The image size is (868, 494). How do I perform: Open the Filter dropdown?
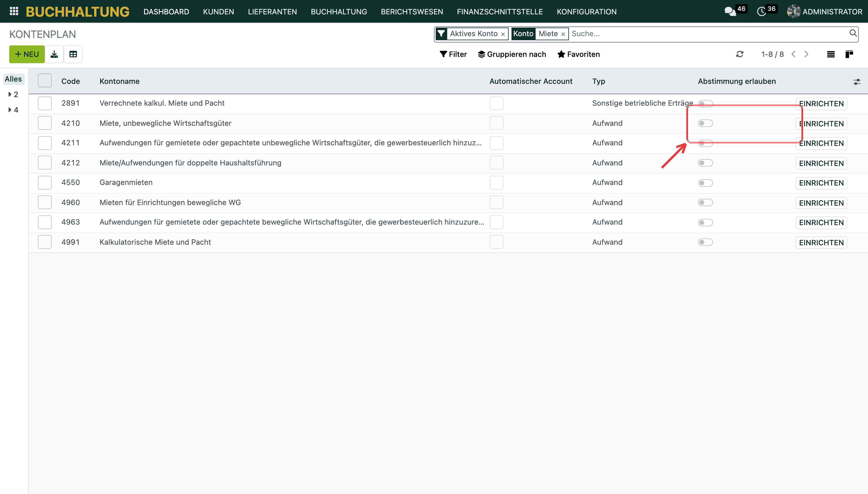coord(453,54)
